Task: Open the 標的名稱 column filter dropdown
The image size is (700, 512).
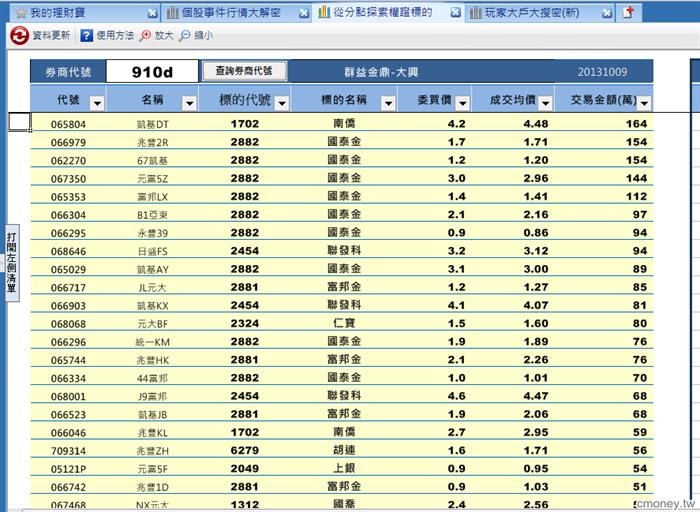Action: 388,104
